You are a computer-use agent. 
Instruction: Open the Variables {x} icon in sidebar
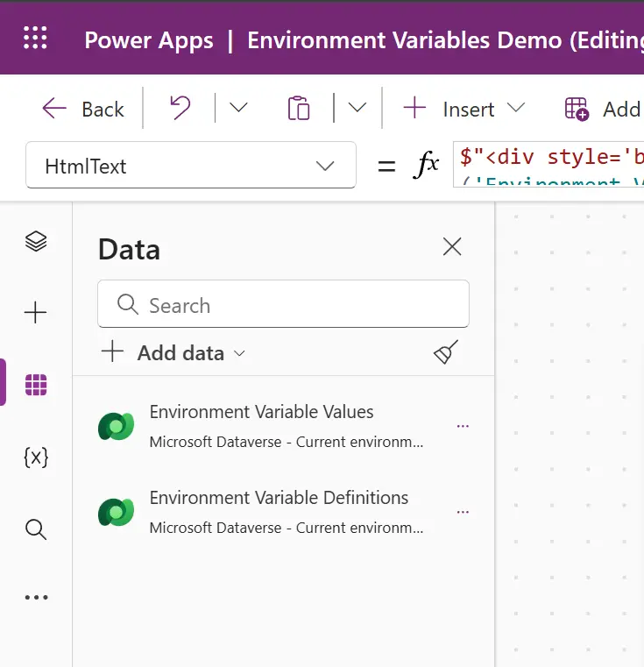[x=36, y=457]
